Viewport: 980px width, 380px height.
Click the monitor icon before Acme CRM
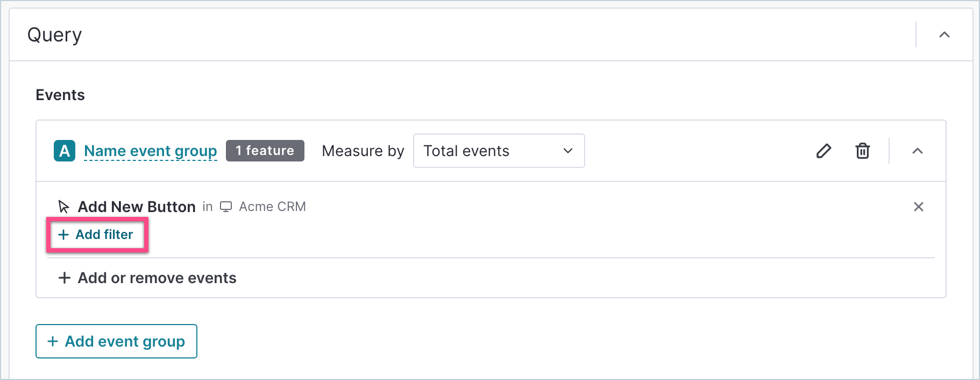226,207
